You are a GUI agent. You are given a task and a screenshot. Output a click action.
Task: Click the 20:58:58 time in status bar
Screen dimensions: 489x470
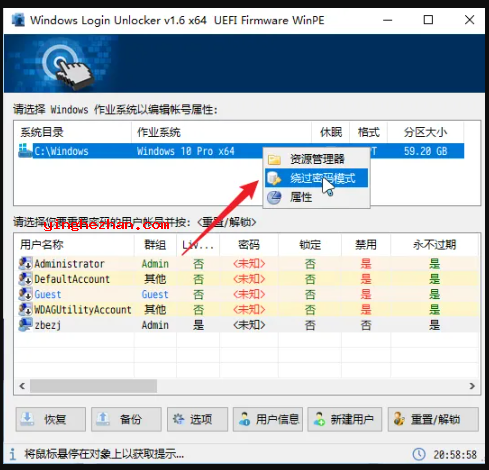click(x=455, y=454)
